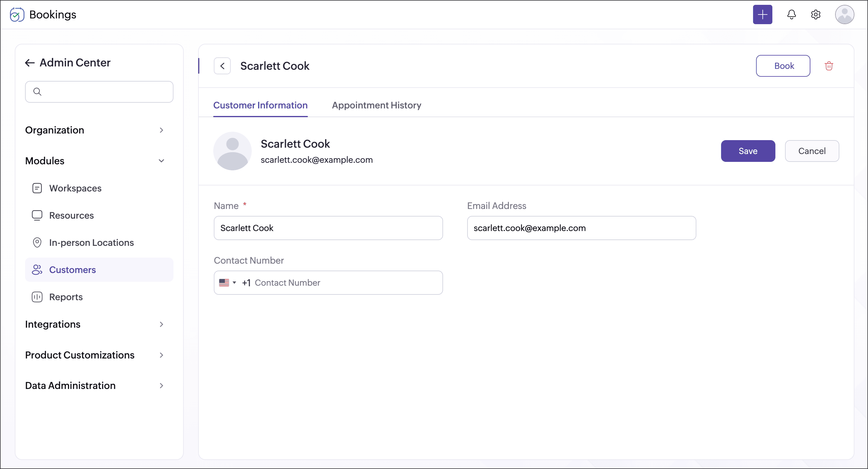Go back using Admin Center arrow

[x=30, y=63]
